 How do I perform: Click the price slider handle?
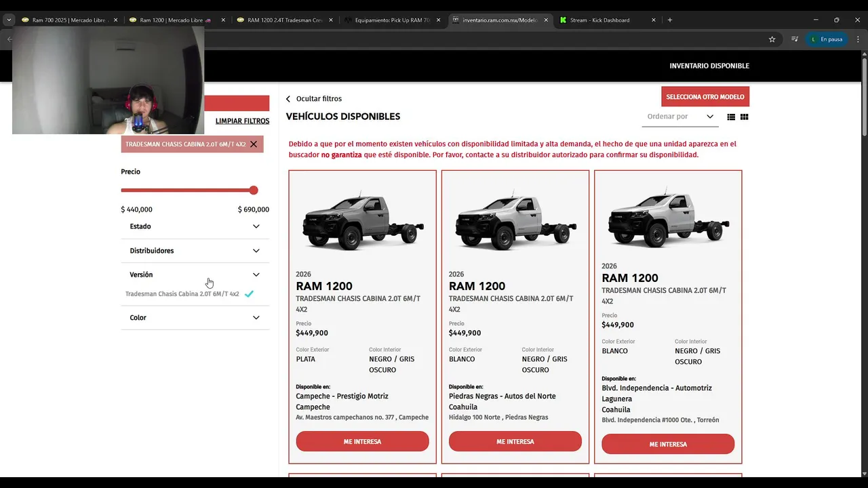(x=254, y=190)
